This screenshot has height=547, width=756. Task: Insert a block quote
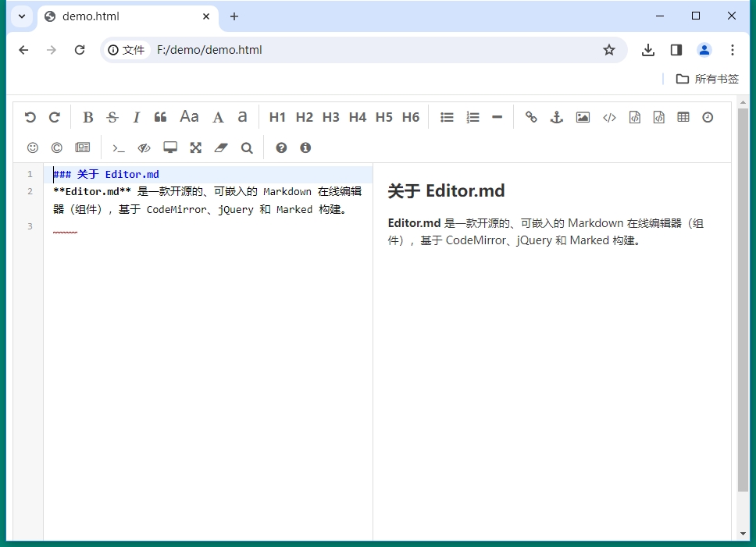161,117
